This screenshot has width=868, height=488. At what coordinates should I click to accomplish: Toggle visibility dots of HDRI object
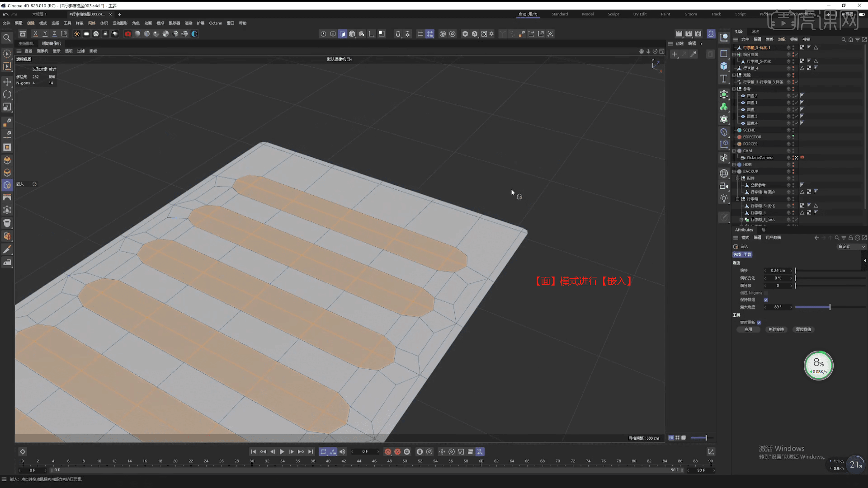click(x=793, y=164)
